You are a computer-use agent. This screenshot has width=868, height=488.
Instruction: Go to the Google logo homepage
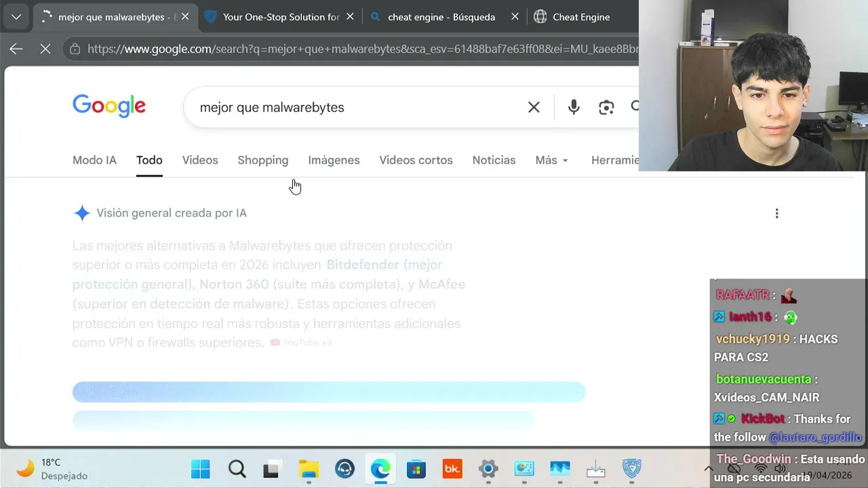[x=109, y=106]
